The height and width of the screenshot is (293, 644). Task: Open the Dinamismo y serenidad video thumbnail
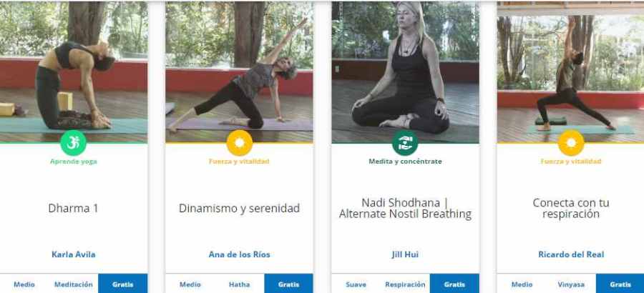point(240,71)
